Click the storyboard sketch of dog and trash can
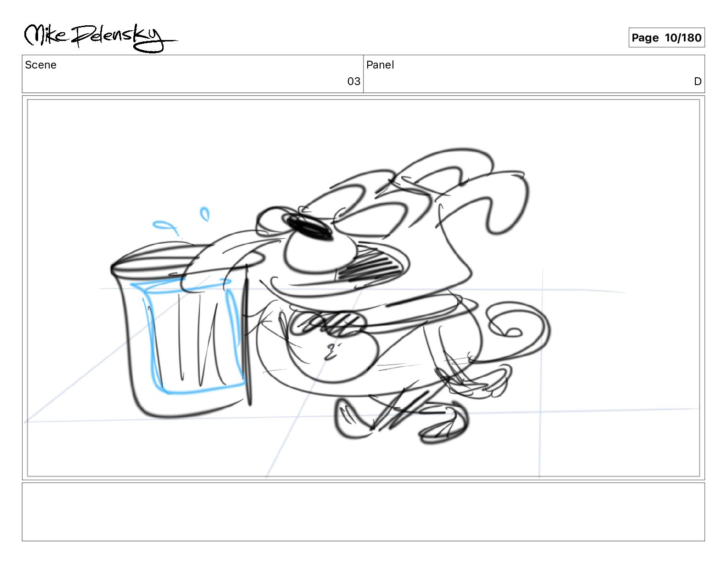Image resolution: width=728 pixels, height=563 pixels. (364, 288)
